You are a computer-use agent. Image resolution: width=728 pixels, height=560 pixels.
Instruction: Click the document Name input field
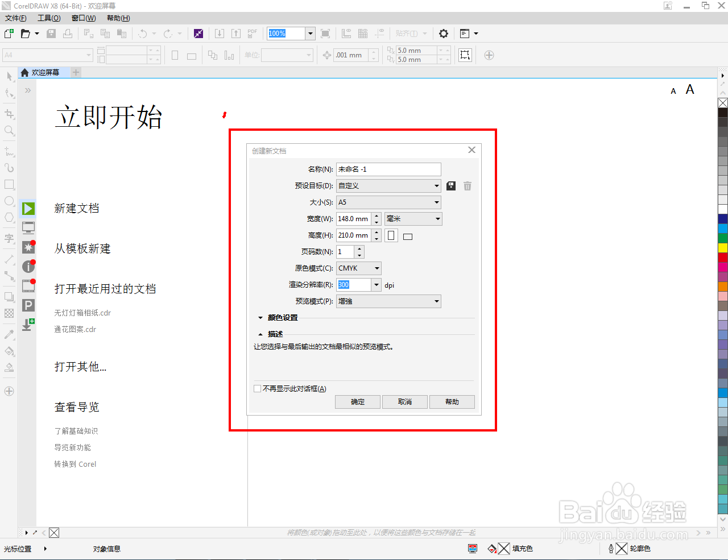pyautogui.click(x=388, y=169)
